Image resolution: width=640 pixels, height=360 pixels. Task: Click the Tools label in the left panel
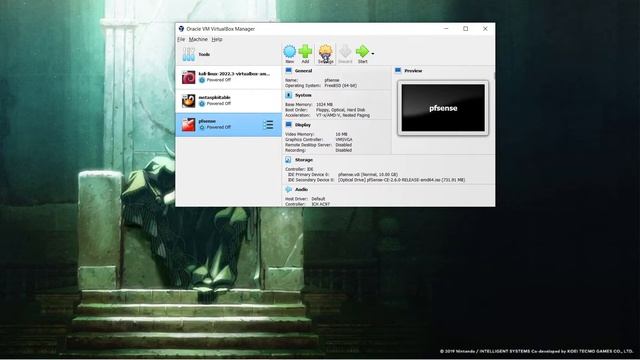[x=204, y=54]
